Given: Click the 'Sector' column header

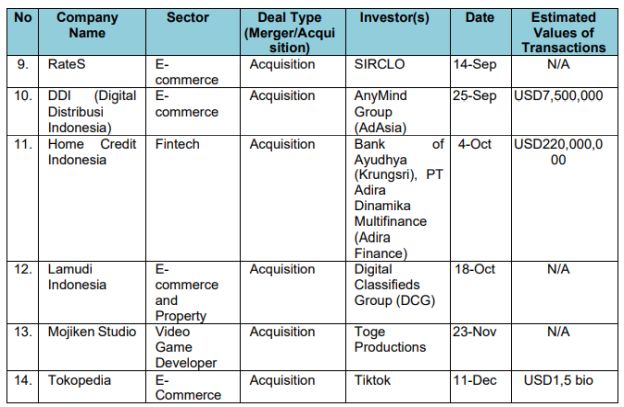Looking at the screenshot, I should point(187,18).
